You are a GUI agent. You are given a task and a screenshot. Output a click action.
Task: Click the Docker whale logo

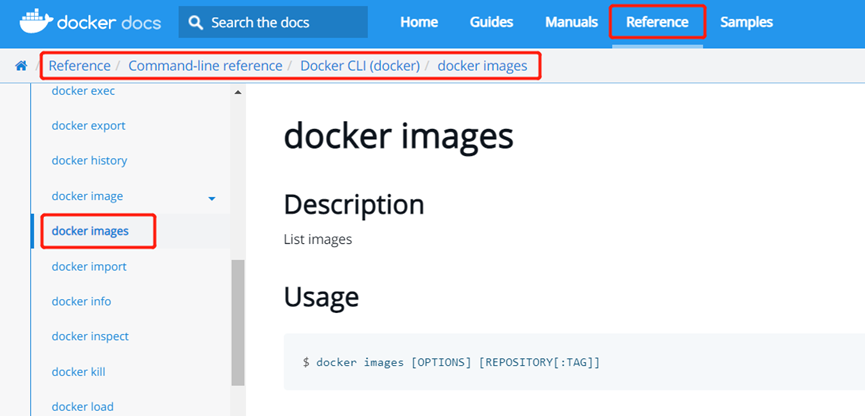coord(36,22)
